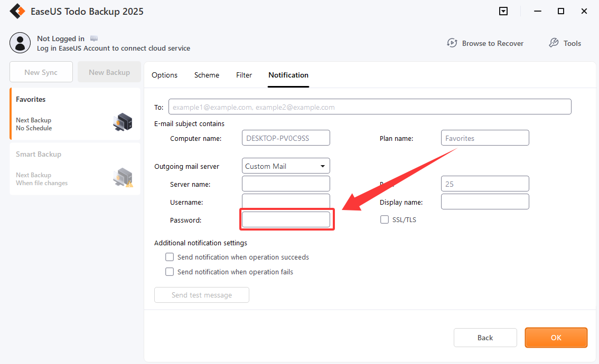Click the Send test message button

pos(202,295)
